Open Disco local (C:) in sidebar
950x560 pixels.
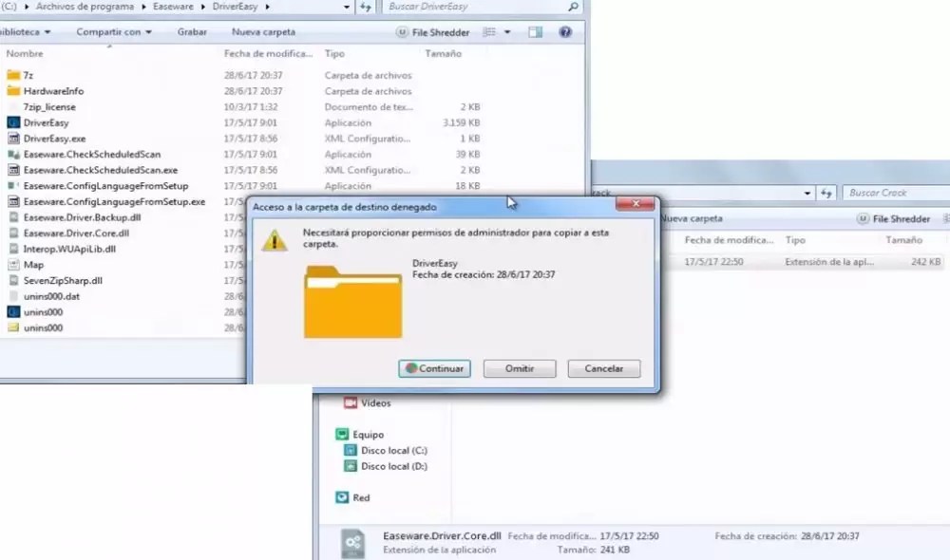(x=394, y=451)
